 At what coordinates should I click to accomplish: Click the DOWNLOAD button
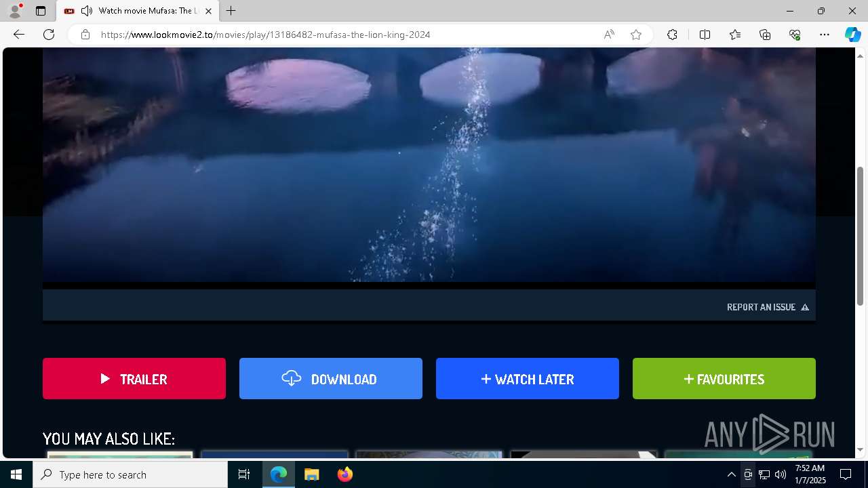(331, 379)
